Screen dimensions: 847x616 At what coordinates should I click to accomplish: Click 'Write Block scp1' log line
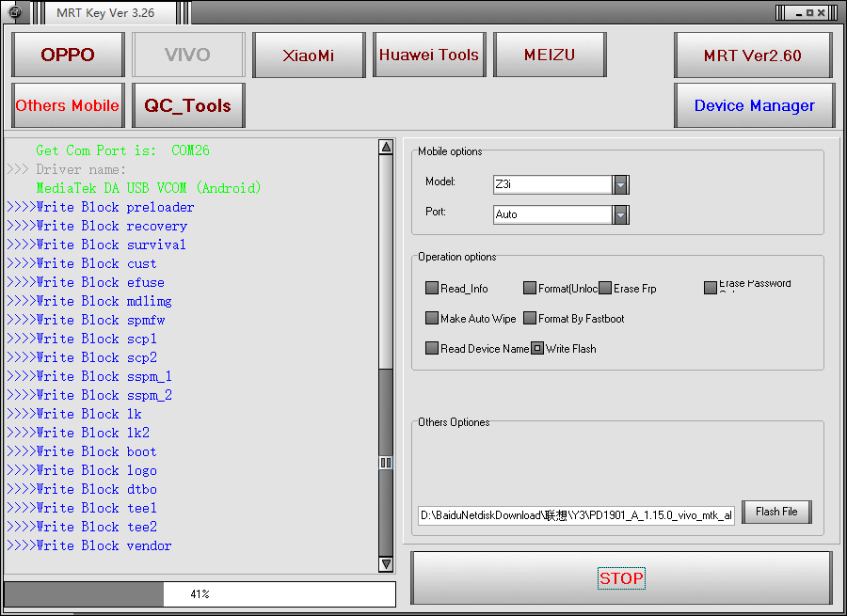82,340
